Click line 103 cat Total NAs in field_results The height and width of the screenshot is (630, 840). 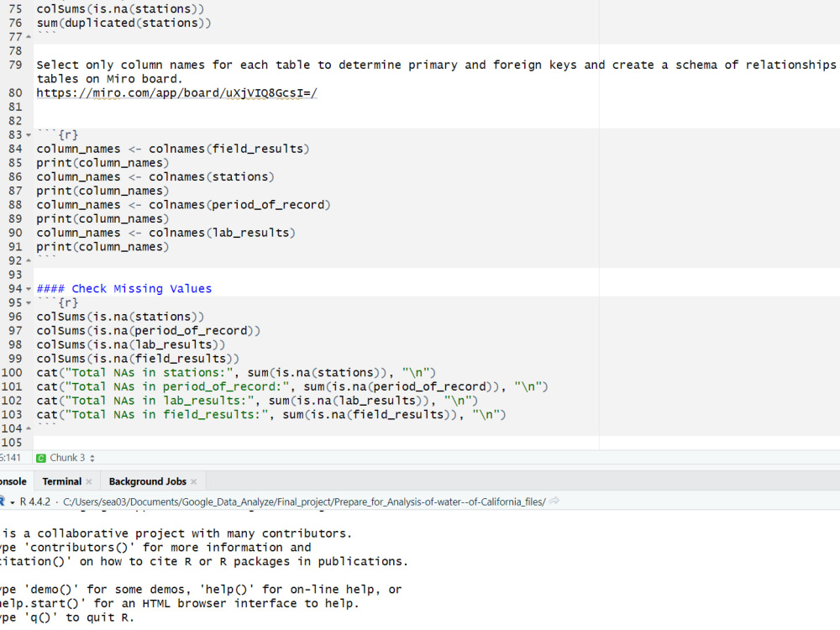tap(271, 415)
